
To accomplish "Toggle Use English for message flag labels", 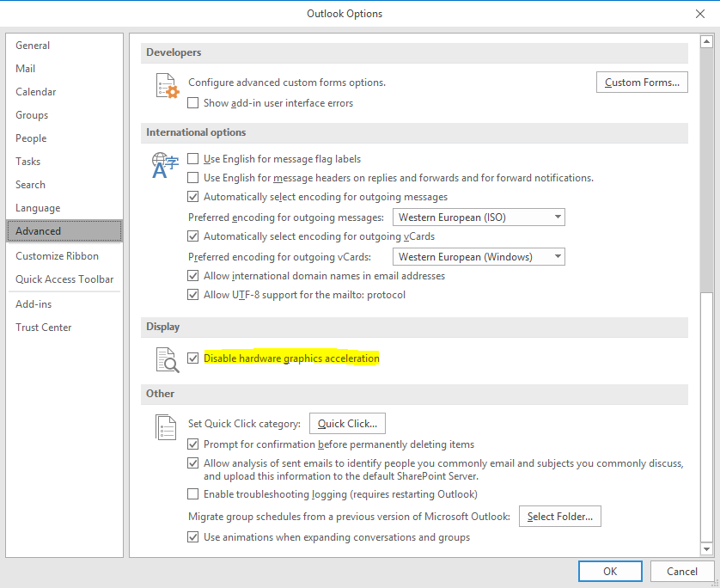I will point(193,159).
